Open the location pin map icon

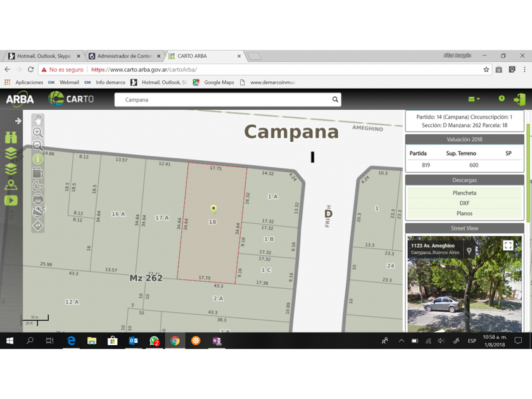click(11, 185)
